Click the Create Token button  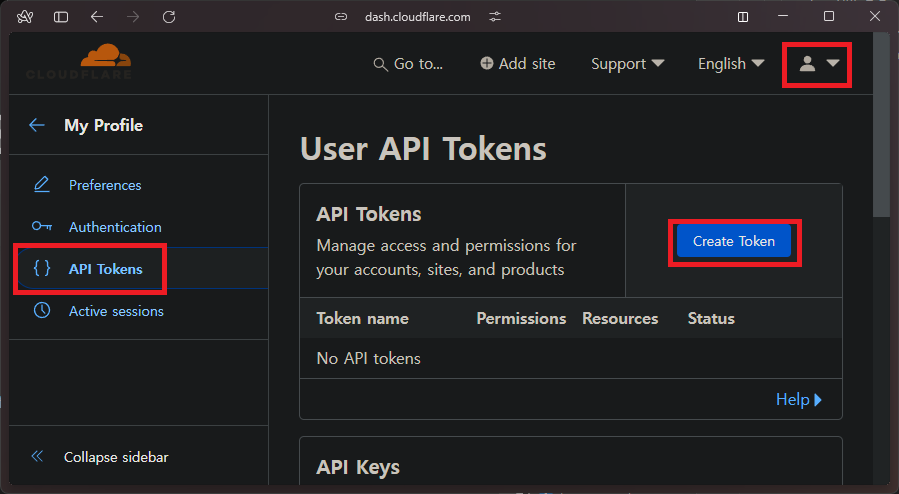coord(734,241)
